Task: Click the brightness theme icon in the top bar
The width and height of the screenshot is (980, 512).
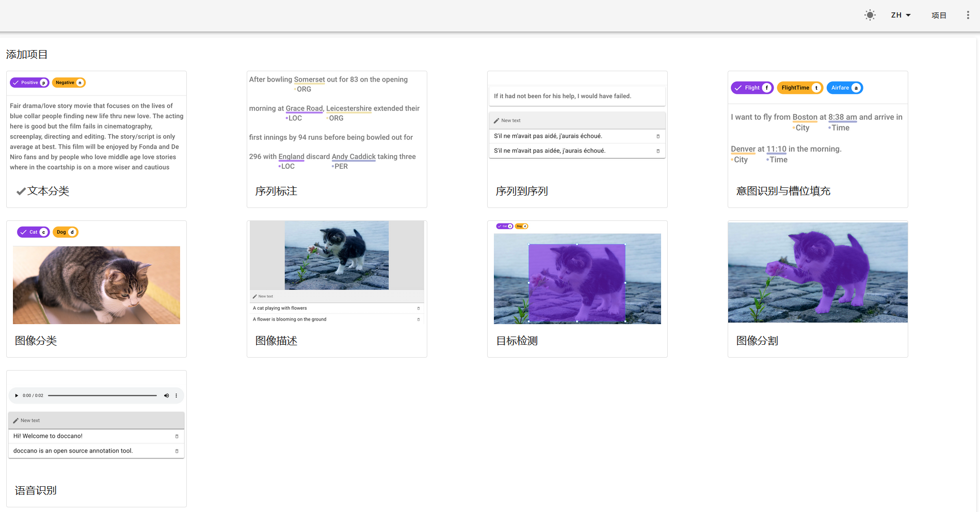Action: pyautogui.click(x=870, y=15)
